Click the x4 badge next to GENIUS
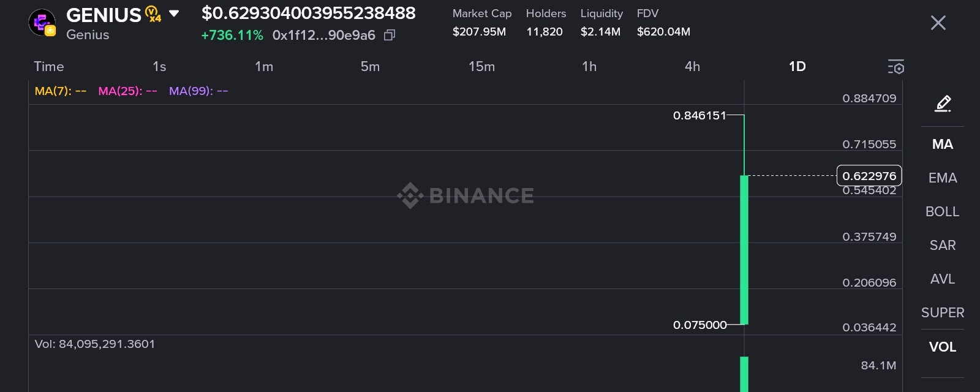 pyautogui.click(x=153, y=14)
